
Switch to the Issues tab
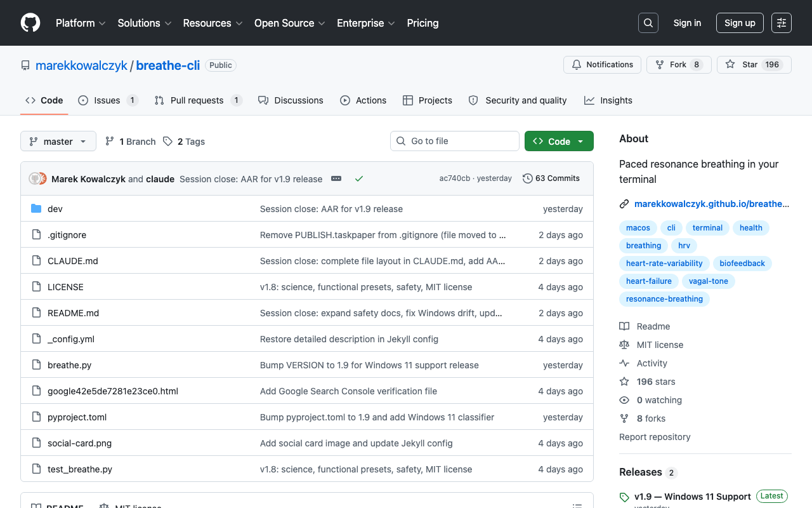pos(108,100)
